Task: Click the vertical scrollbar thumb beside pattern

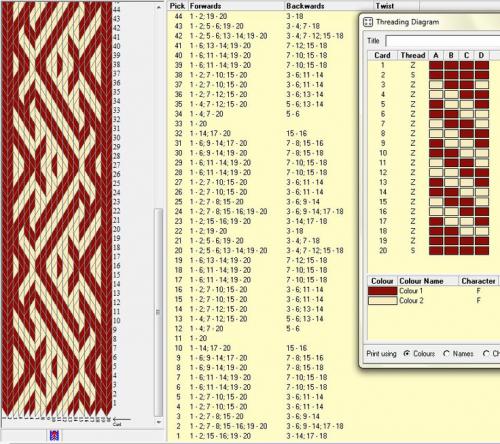Action: (x=159, y=312)
